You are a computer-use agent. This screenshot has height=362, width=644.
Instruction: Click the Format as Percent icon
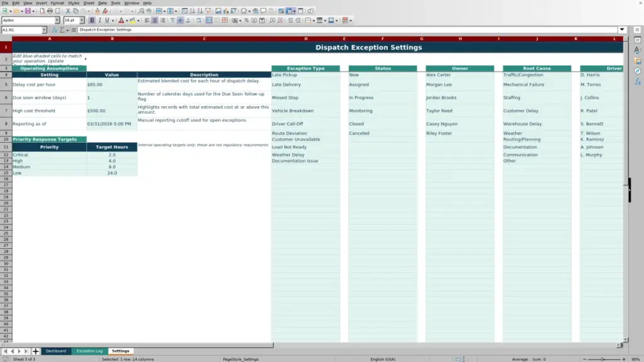tap(247, 20)
